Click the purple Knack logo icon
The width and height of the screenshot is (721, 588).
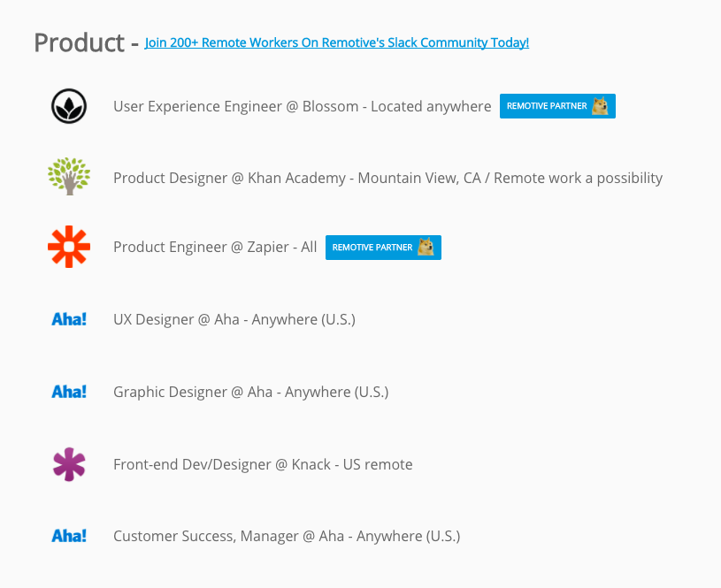[69, 464]
